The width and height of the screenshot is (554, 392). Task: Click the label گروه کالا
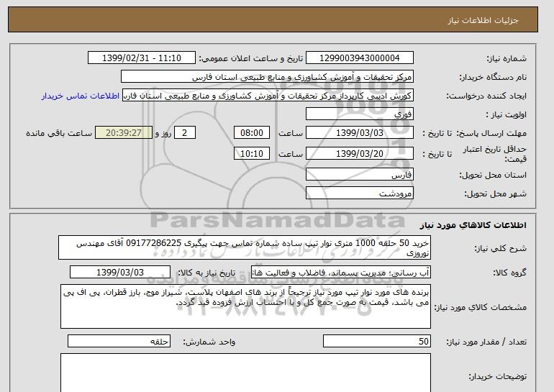[510, 273]
